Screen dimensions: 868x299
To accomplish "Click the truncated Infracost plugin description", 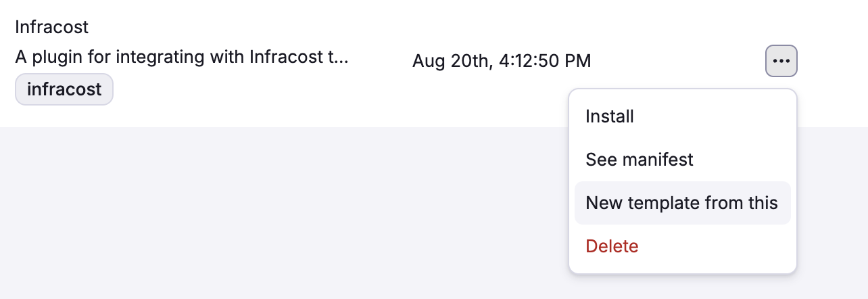I will pyautogui.click(x=181, y=57).
